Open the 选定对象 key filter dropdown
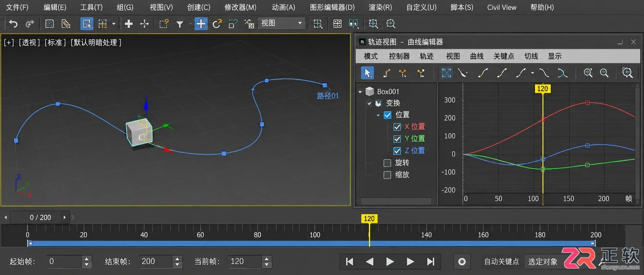Viewport: 644px width, 275px height. 543,262
